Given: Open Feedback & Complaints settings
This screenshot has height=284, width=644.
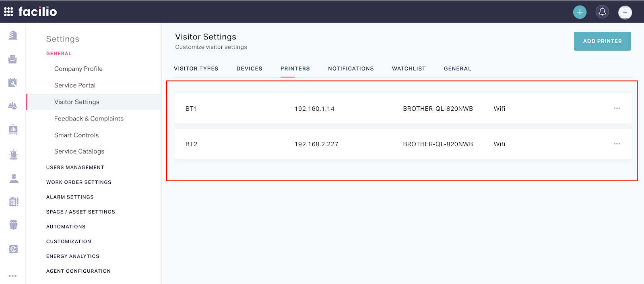Looking at the screenshot, I should click(89, 118).
